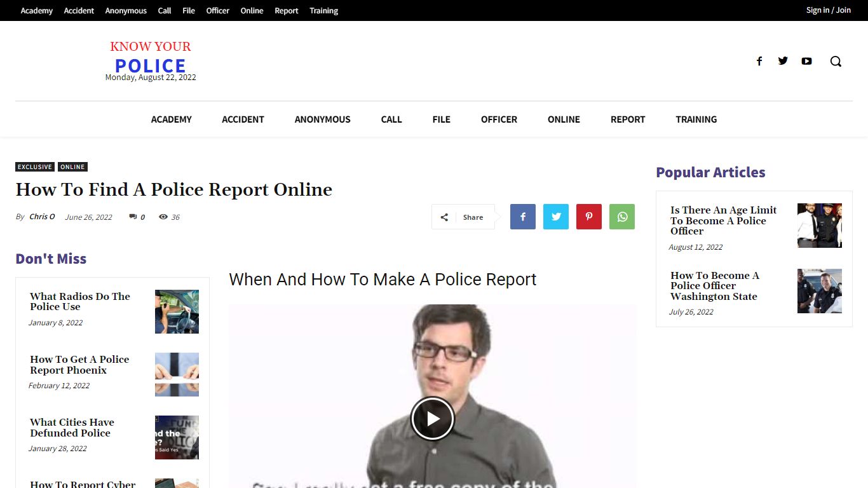868x488 pixels.
Task: Click Call in the top black bar
Action: tap(165, 11)
